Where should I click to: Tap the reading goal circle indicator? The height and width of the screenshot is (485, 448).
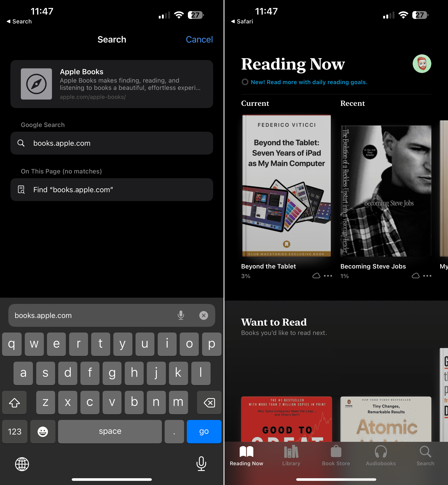[245, 82]
